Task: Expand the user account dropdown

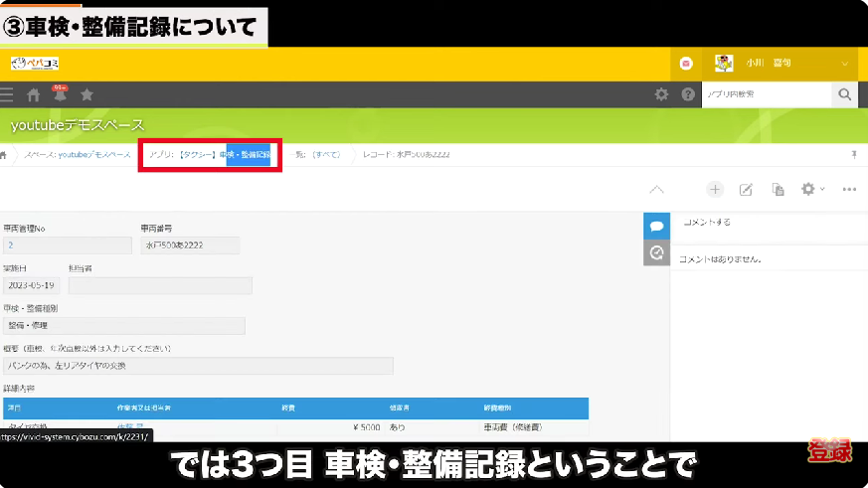Action: (845, 64)
